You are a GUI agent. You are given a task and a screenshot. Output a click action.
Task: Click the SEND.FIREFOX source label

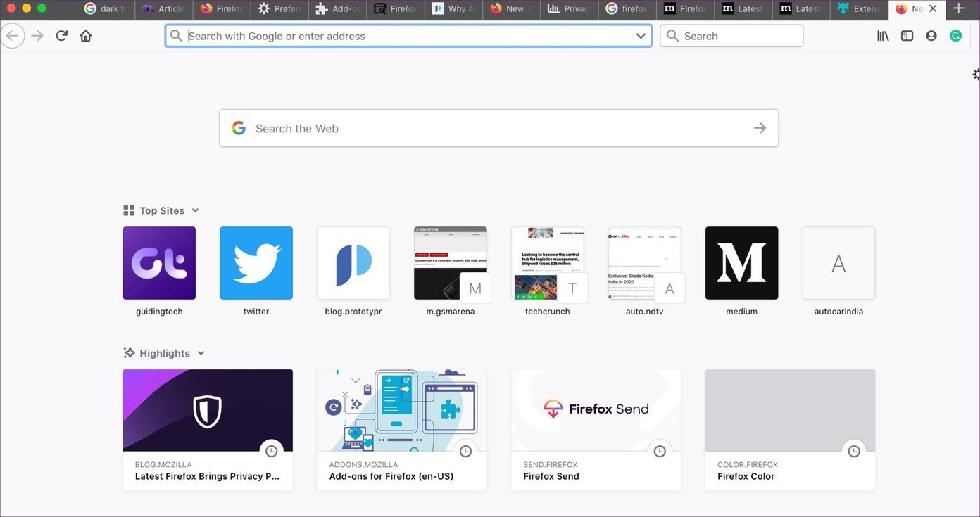pos(551,464)
